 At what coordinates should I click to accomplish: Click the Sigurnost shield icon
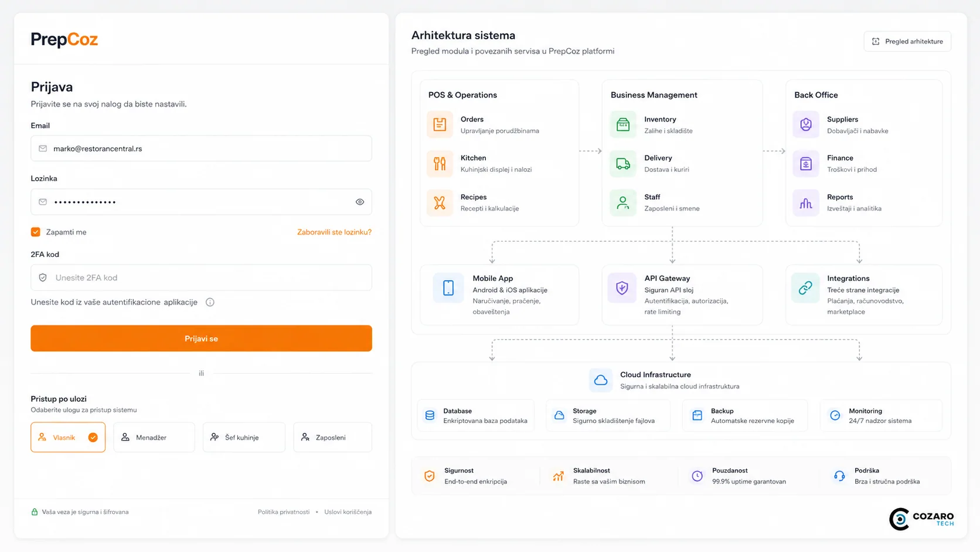(430, 476)
